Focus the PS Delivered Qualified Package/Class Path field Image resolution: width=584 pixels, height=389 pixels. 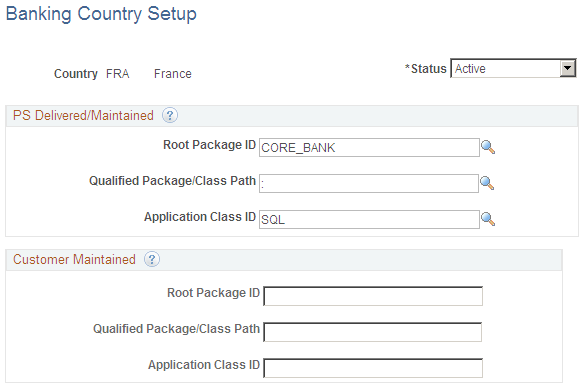pyautogui.click(x=369, y=183)
